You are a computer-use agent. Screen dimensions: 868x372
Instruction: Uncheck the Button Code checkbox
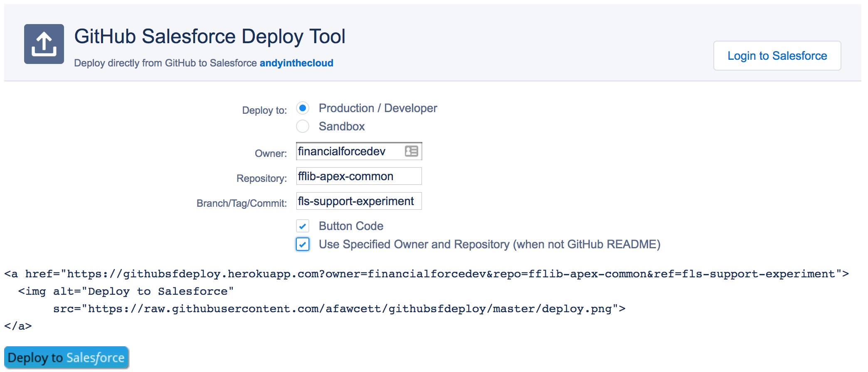[303, 226]
